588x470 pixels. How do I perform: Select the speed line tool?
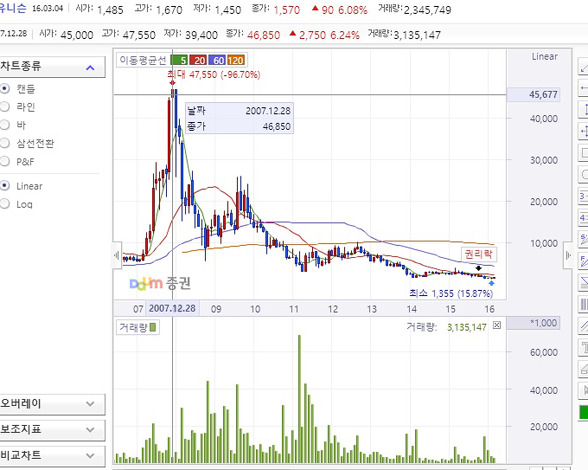point(584,239)
